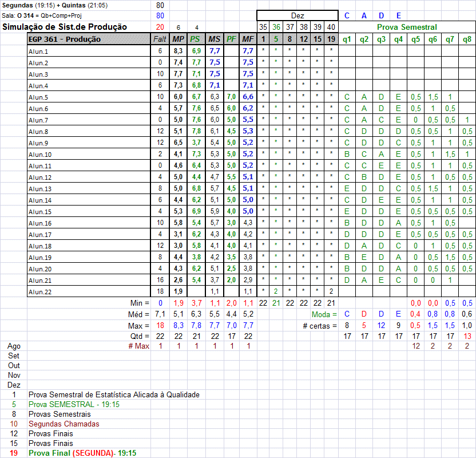
Task: Select the 'Falt' column header
Action: [x=160, y=39]
